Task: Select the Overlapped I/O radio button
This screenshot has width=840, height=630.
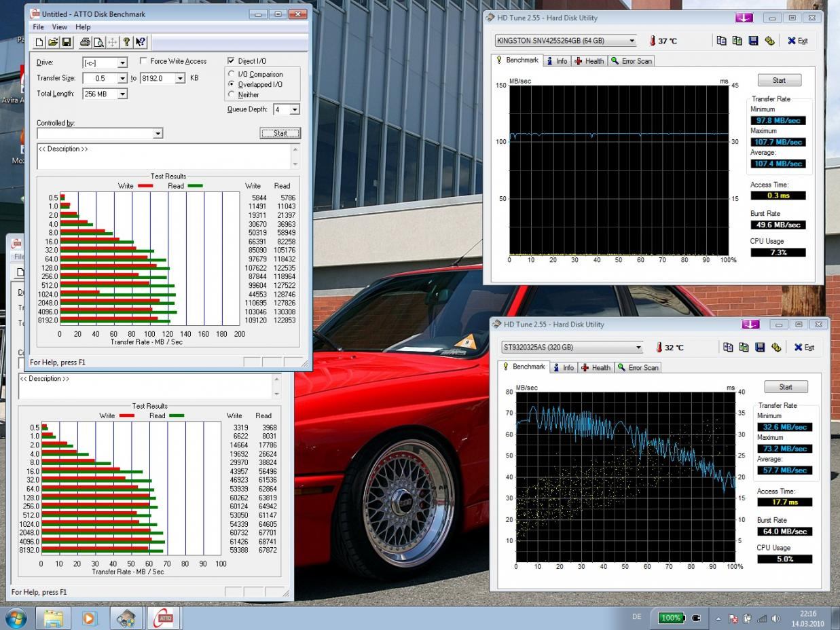Action: [232, 84]
